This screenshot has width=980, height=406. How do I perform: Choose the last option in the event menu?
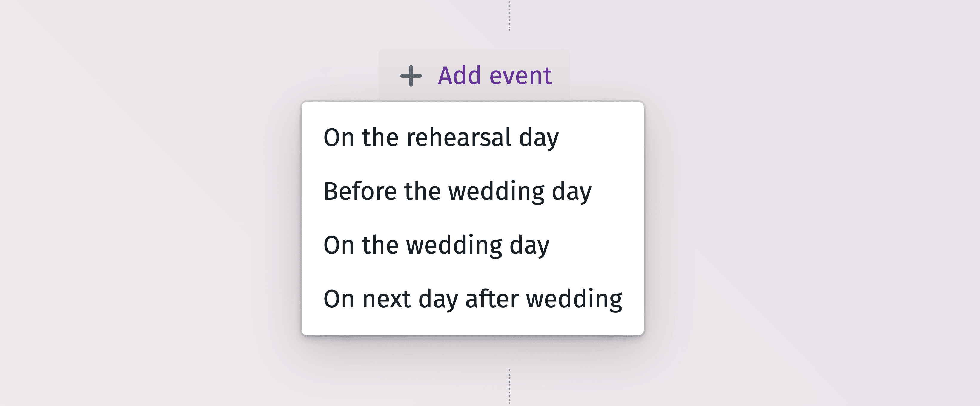click(472, 299)
